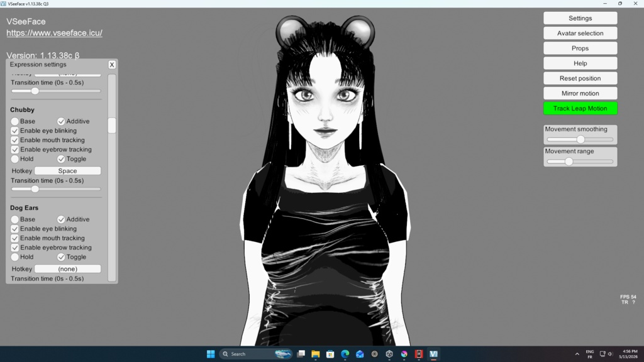Select Toggle mode for Chubby
Viewport: 644px width, 362px height.
click(x=61, y=159)
